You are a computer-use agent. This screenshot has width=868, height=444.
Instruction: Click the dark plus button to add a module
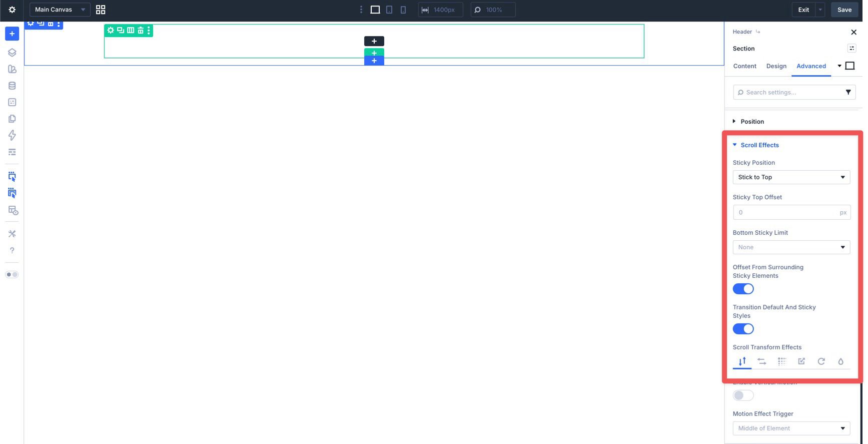pos(374,41)
